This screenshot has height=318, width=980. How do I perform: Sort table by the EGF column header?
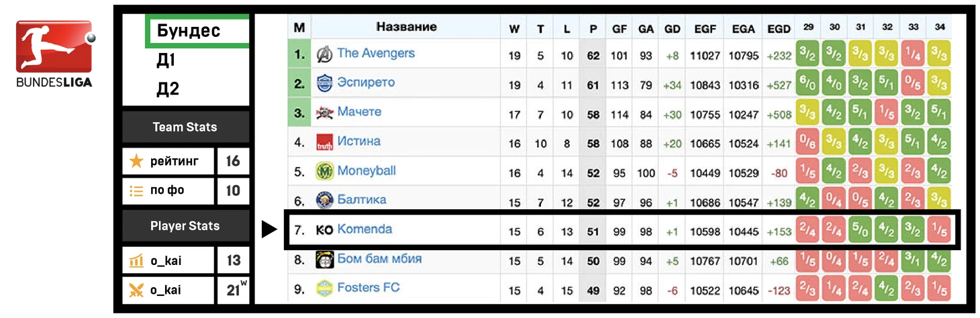coord(705,29)
